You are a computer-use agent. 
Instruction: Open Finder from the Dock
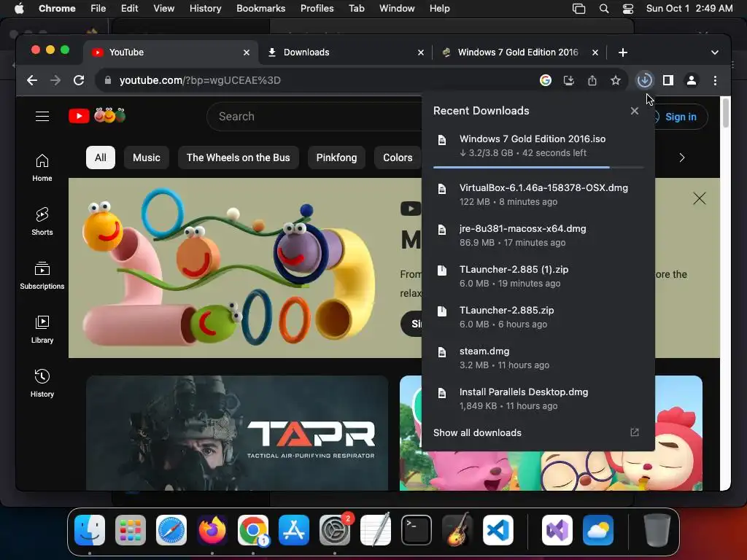(90, 530)
